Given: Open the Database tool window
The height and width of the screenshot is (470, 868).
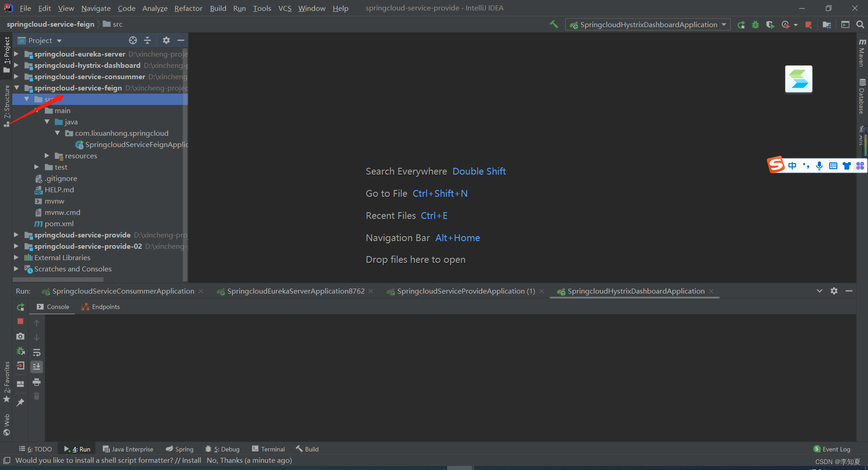Looking at the screenshot, I should click(x=862, y=96).
